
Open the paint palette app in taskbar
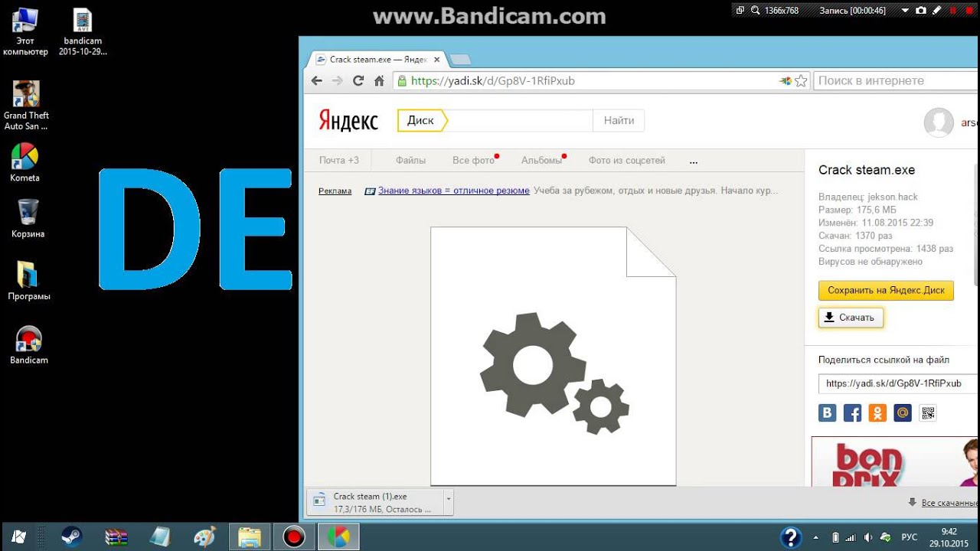[x=204, y=537]
